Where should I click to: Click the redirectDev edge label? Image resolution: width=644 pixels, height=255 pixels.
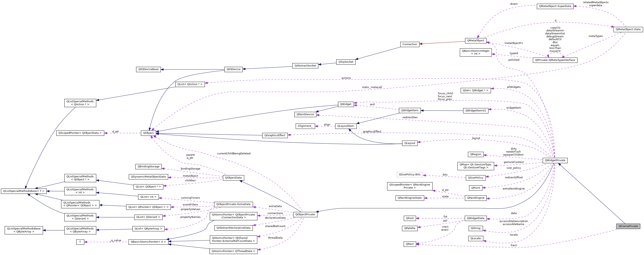(410, 117)
